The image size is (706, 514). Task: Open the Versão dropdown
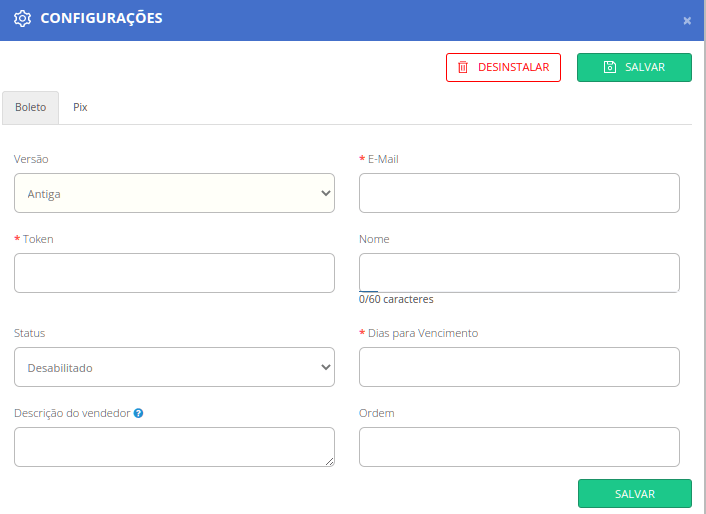click(174, 193)
